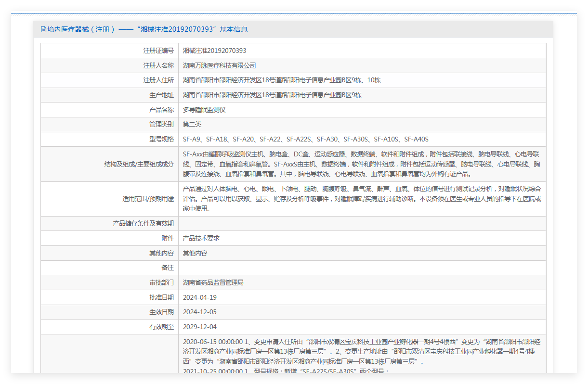588x384 pixels.
Task: Select registration number 湘械注准20192070393 in the table
Action: click(214, 51)
